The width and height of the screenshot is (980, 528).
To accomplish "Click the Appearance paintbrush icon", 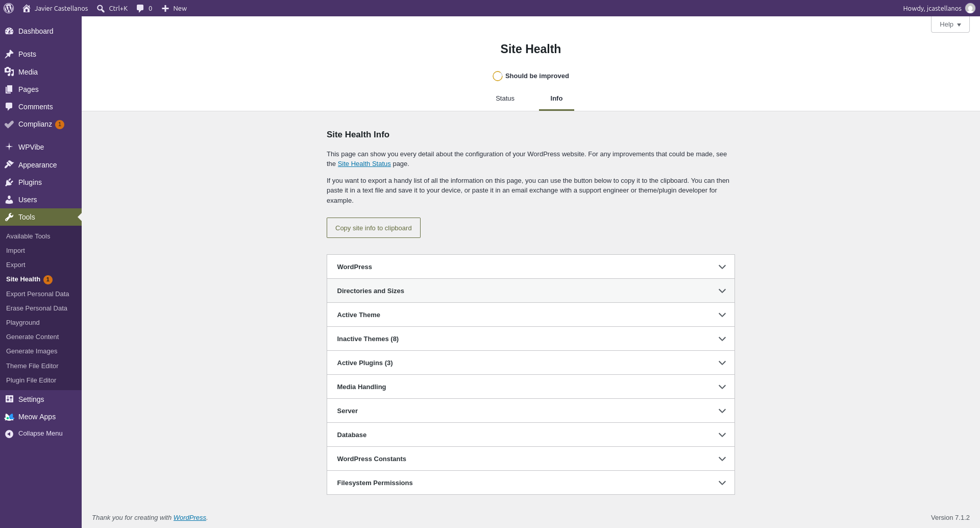I will 9,165.
